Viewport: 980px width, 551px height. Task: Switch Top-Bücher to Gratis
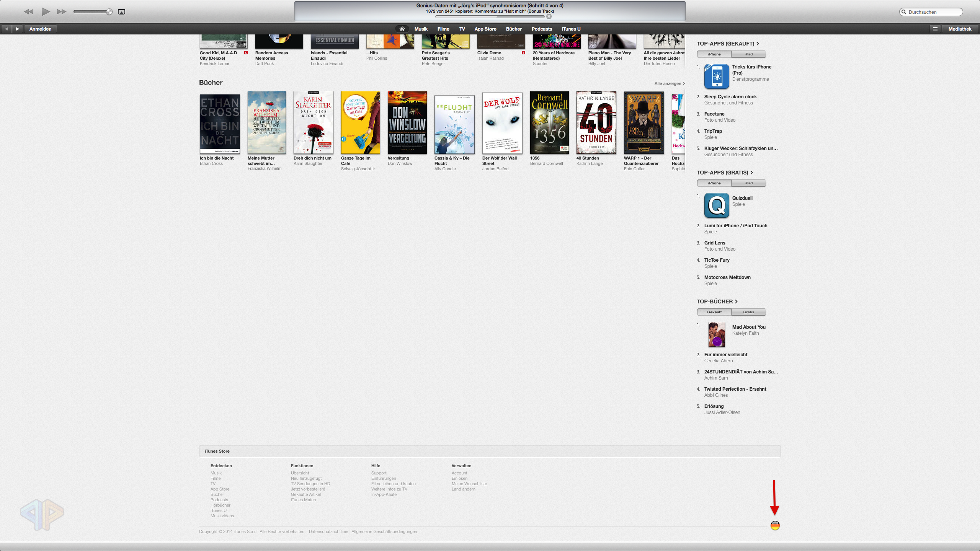click(748, 312)
